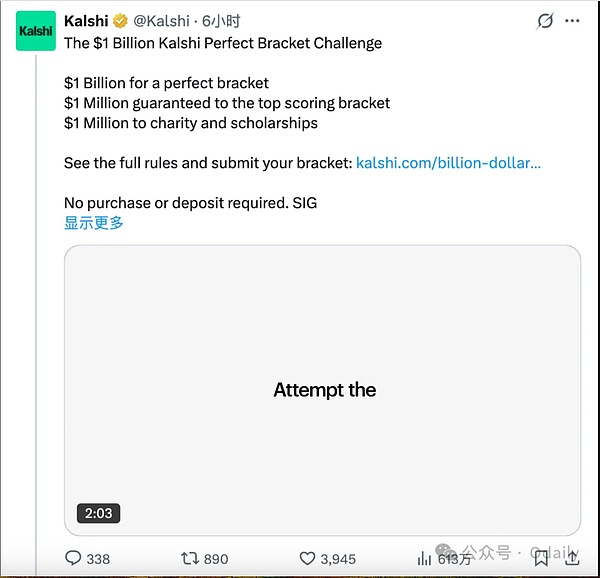Play the 'Attempt the' video
600x578 pixels.
coord(322,390)
